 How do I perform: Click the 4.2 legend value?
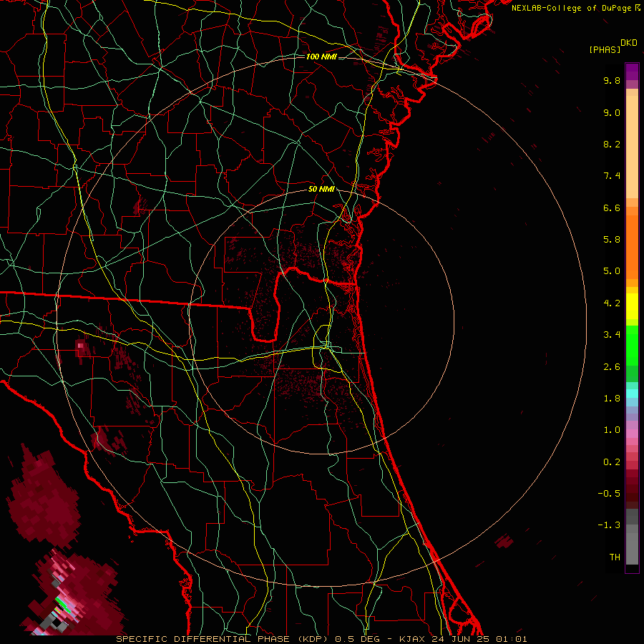pos(612,303)
